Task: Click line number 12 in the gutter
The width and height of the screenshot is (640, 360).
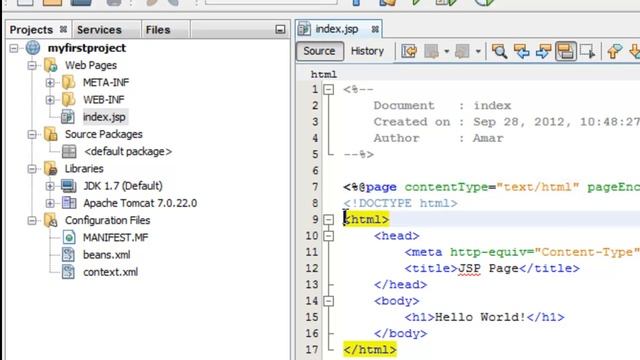Action: coord(312,268)
